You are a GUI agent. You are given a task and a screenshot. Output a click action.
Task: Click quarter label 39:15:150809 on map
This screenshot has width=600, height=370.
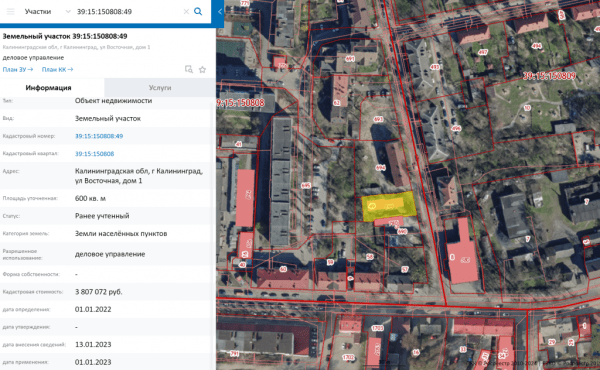point(549,76)
